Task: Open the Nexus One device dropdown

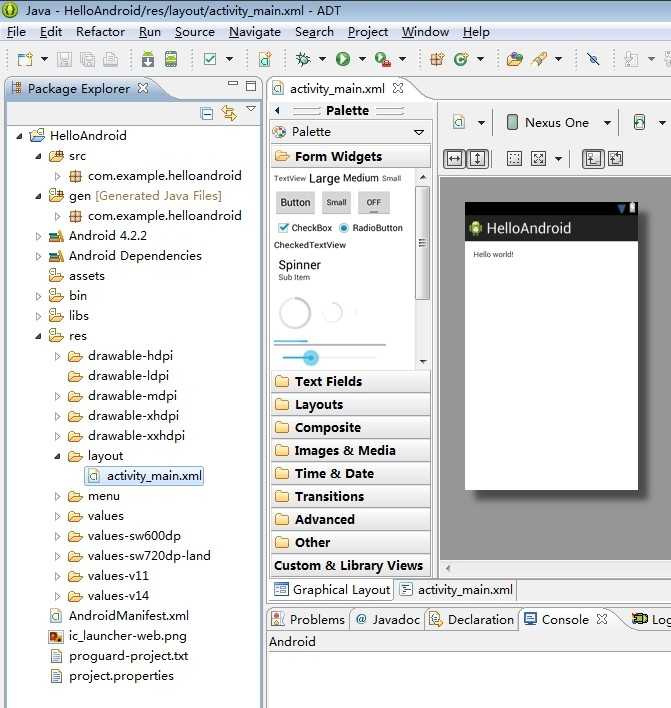Action: click(x=607, y=123)
